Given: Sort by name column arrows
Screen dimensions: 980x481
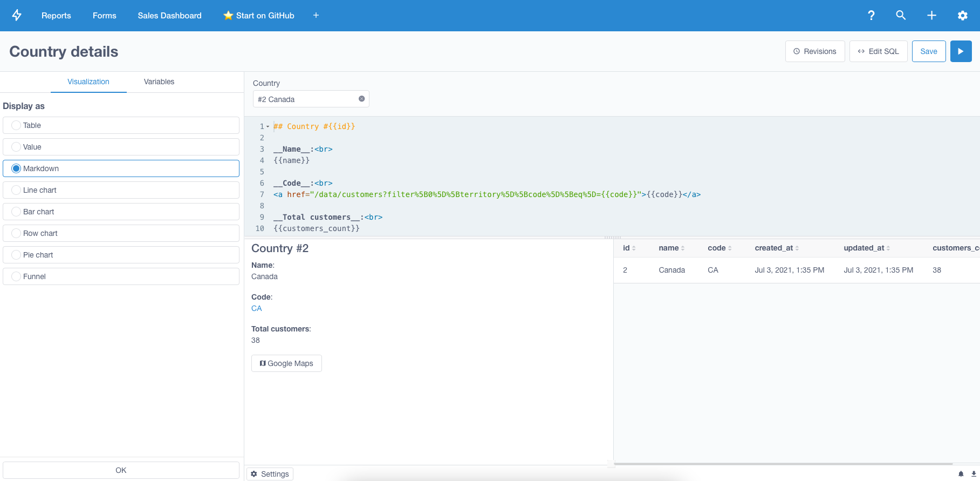Looking at the screenshot, I should pos(683,248).
